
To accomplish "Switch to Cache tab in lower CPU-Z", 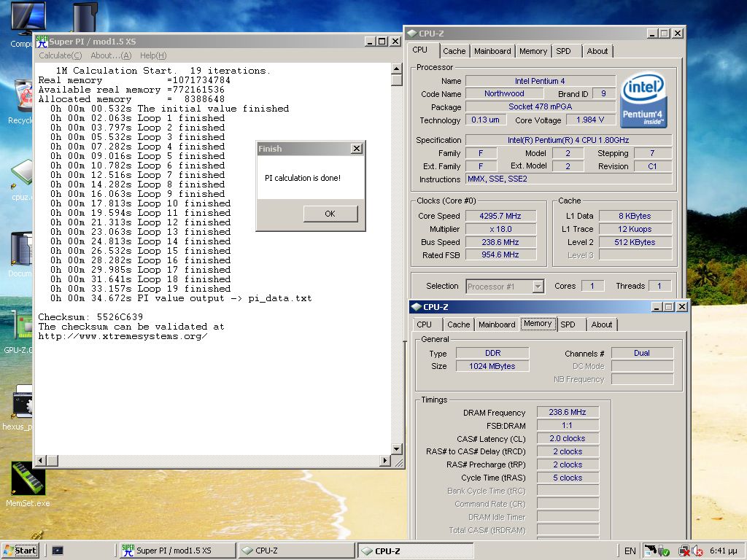I will tap(458, 324).
